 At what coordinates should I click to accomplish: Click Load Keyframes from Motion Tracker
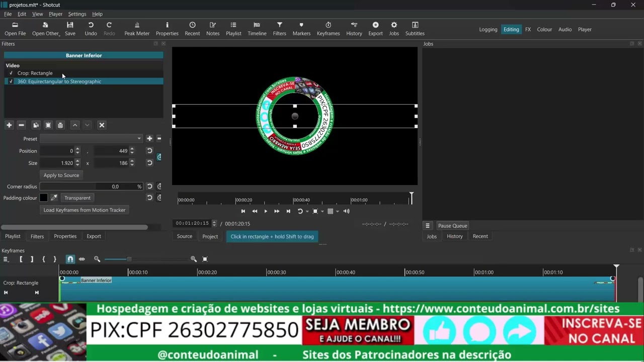click(85, 210)
